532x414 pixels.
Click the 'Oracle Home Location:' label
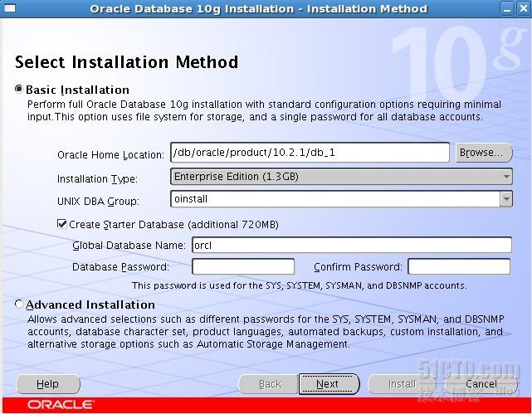(110, 155)
